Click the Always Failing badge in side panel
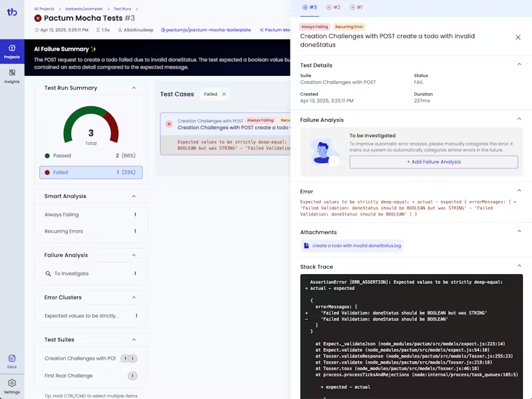Image resolution: width=532 pixels, height=399 pixels. pos(315,27)
